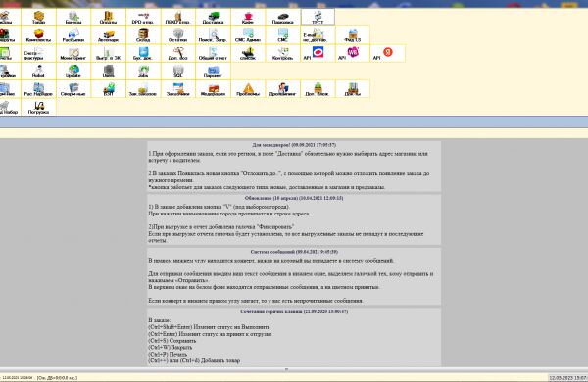Open the Комплекты module
This screenshot has width=588, height=382.
point(38,35)
